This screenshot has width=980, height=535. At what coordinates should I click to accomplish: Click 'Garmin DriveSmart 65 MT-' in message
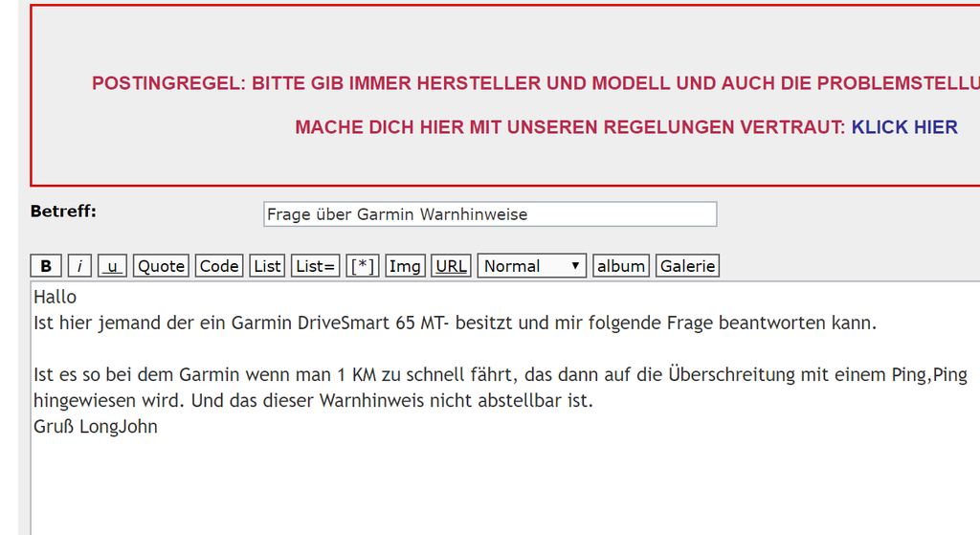click(340, 323)
